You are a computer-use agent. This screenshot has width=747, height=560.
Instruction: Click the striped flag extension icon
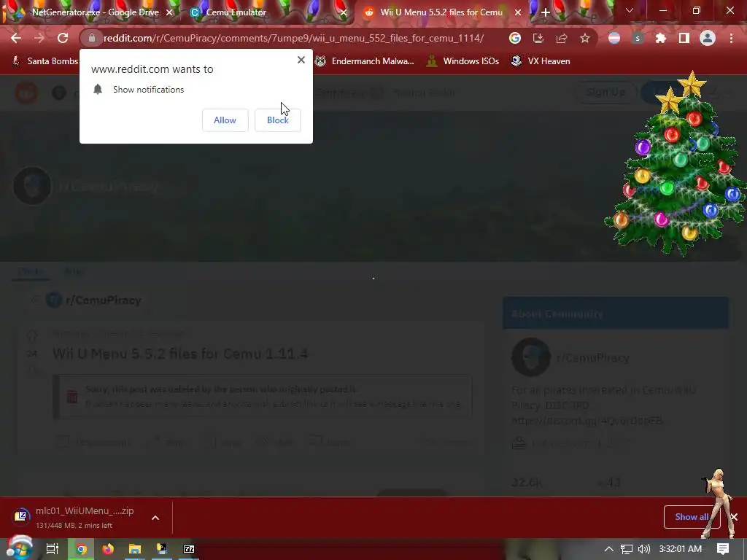click(x=614, y=38)
